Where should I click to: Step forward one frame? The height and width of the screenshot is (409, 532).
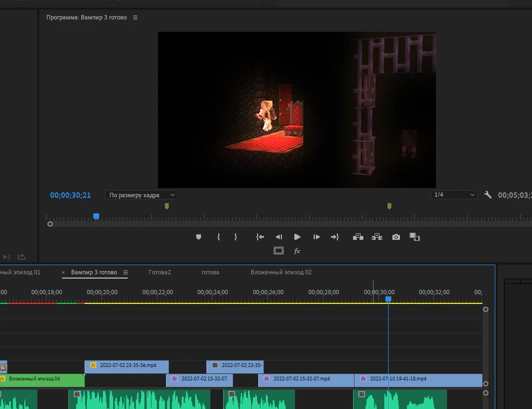[x=316, y=237]
